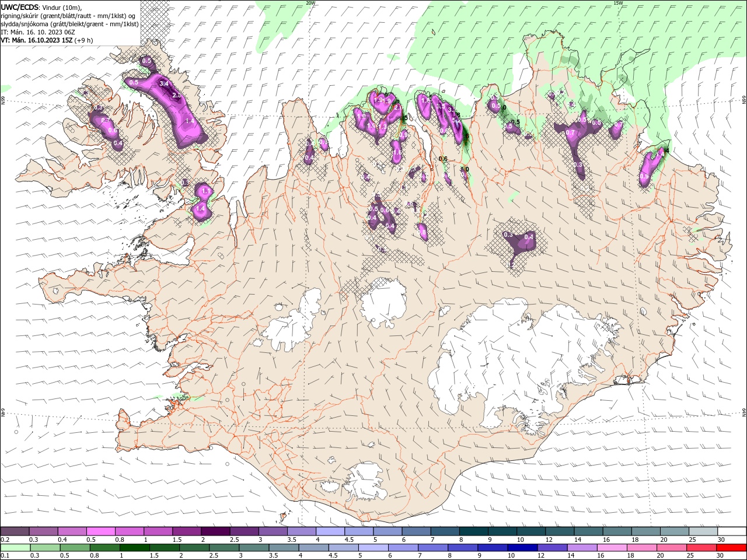Select the white legend swatch labeled 30

(732, 531)
